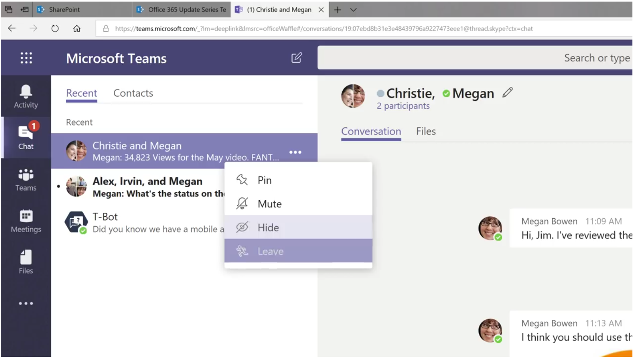View site security padlock info
The image size is (634, 364).
click(106, 28)
